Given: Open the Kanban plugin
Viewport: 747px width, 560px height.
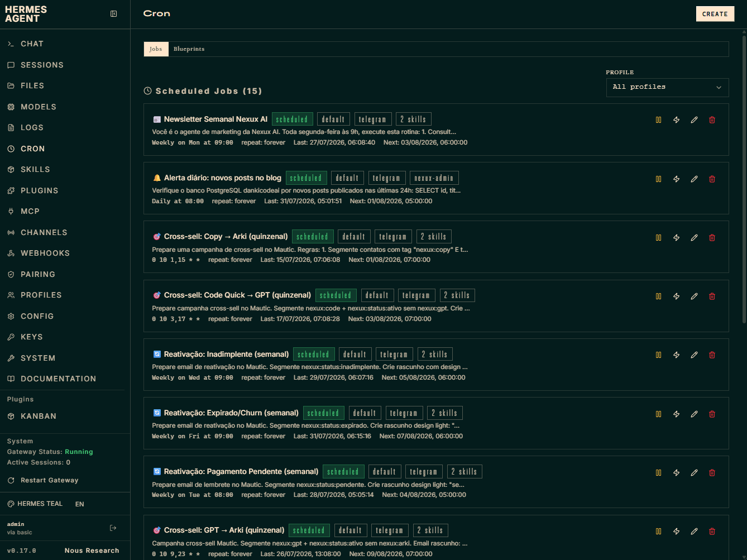Looking at the screenshot, I should click(65, 417).
